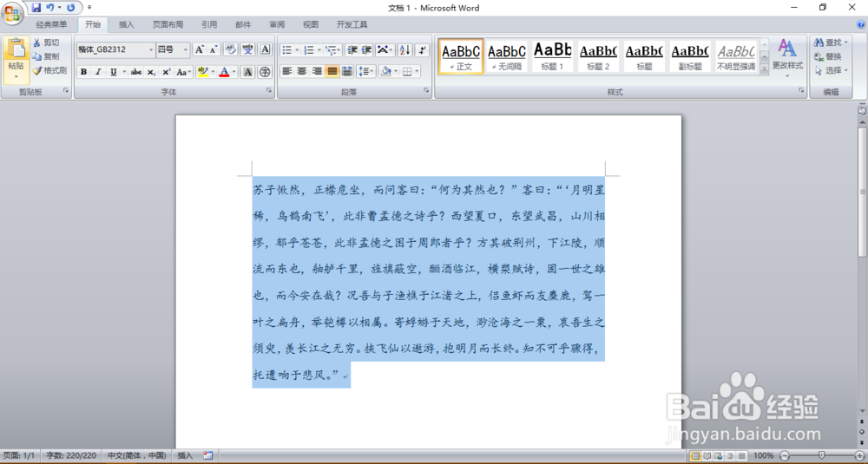Replace text with 替换
Image resolution: width=868 pixels, height=464 pixels.
[x=827, y=56]
